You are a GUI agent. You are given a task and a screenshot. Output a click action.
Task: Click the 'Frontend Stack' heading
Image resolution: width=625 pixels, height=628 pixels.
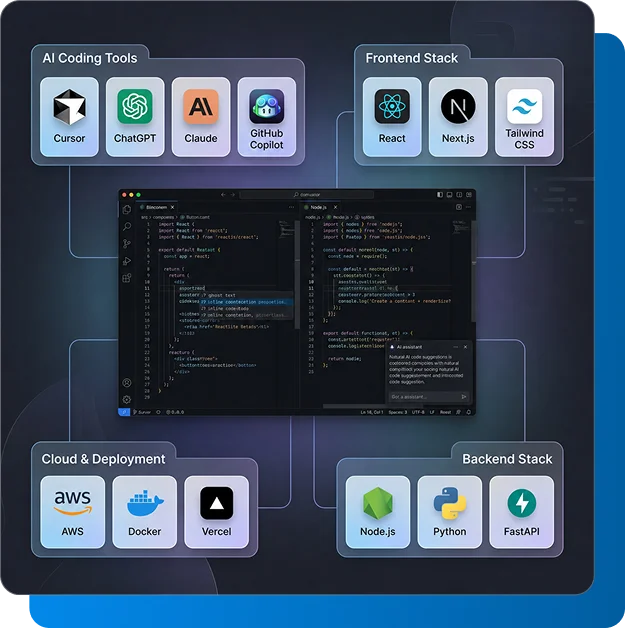[412, 58]
